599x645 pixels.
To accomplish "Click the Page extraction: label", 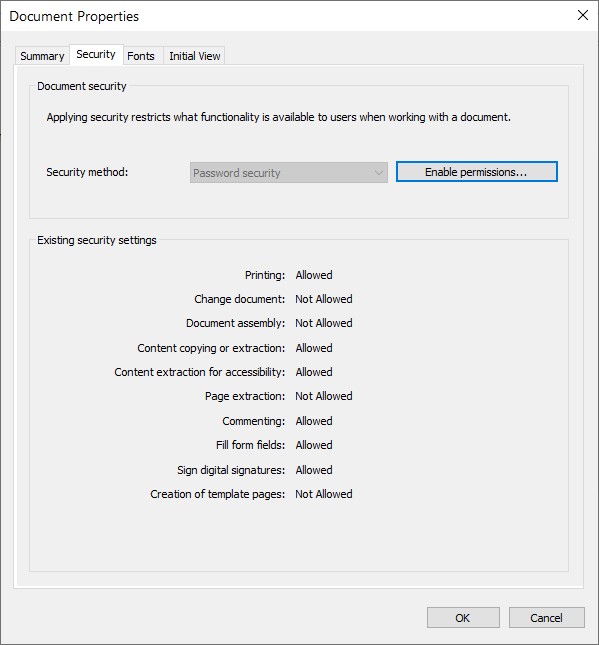I will pyautogui.click(x=245, y=396).
